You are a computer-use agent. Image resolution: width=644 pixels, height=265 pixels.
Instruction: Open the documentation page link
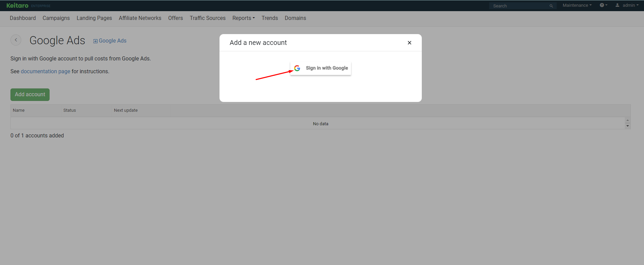tap(46, 72)
